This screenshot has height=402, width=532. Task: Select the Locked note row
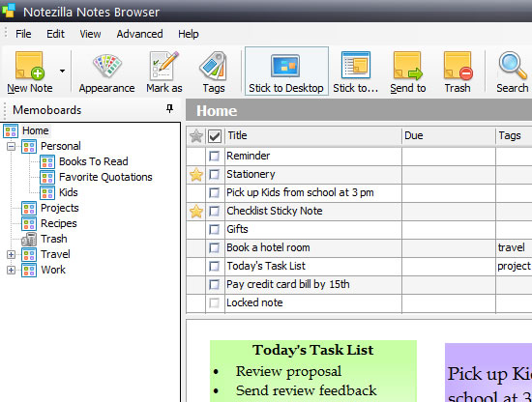coord(359,302)
